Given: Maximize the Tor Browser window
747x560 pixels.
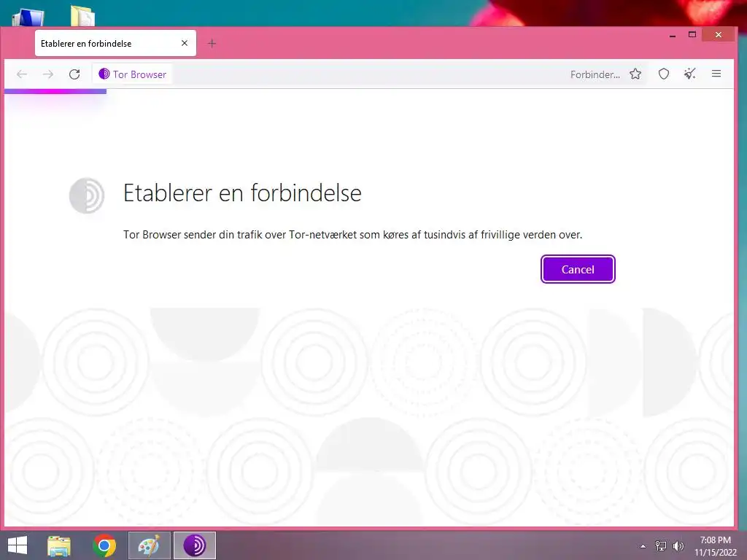Looking at the screenshot, I should (x=692, y=35).
